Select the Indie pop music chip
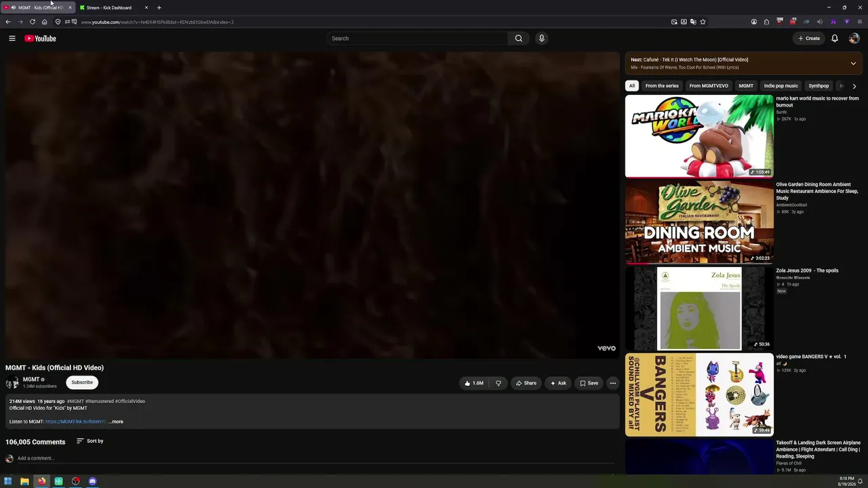Image resolution: width=868 pixels, height=488 pixels. click(x=781, y=86)
